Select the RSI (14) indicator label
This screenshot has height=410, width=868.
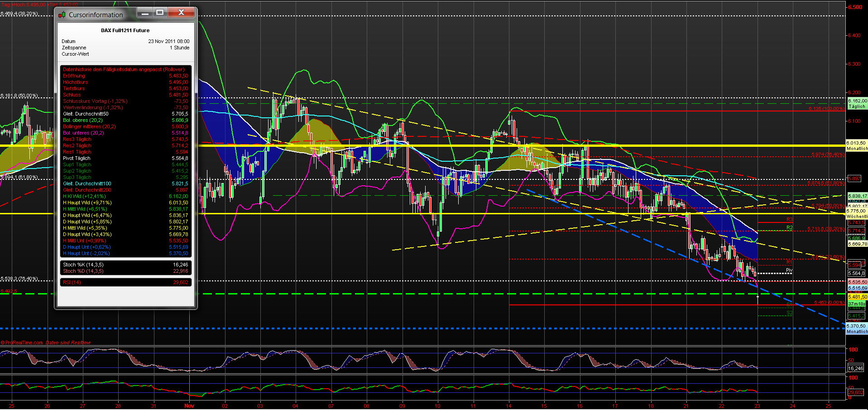pyautogui.click(x=72, y=282)
